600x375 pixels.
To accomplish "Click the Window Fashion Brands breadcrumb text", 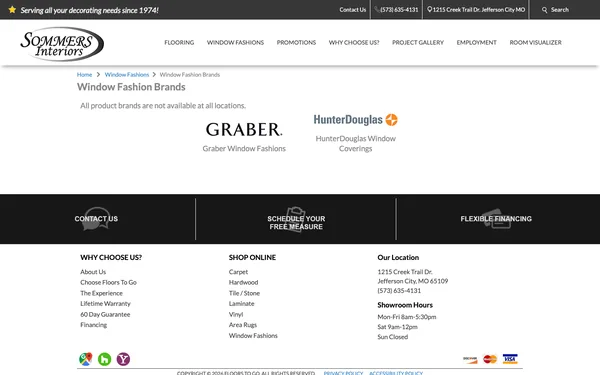I will point(190,75).
